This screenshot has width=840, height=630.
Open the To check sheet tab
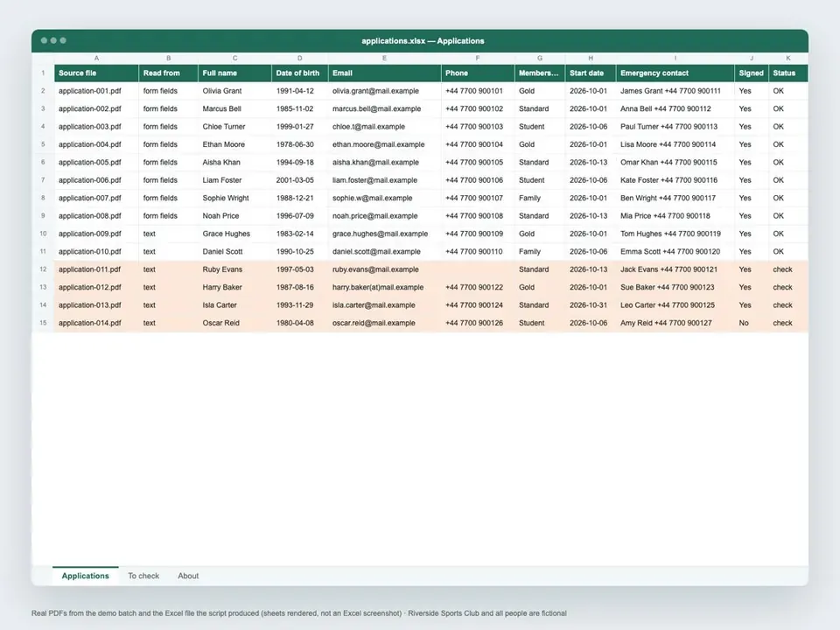[143, 576]
